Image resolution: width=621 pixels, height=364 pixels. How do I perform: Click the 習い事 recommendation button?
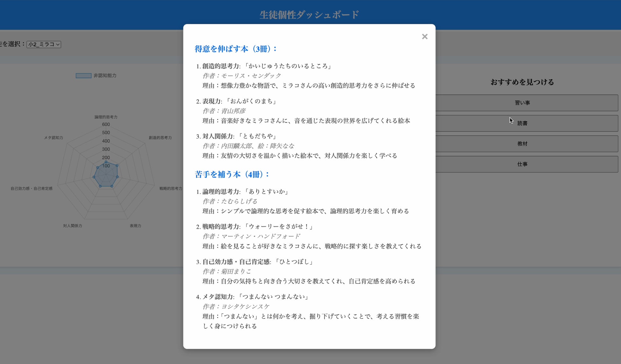(522, 103)
